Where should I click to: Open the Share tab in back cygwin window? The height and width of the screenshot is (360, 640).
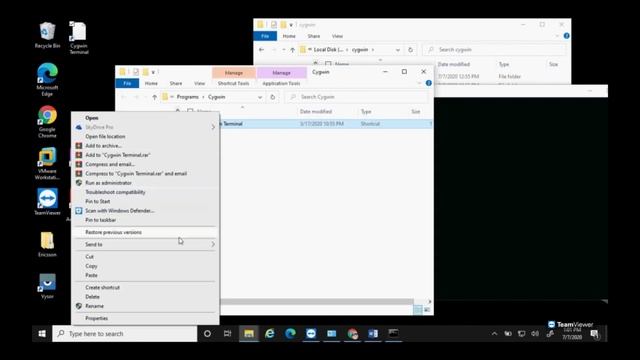pos(313,36)
